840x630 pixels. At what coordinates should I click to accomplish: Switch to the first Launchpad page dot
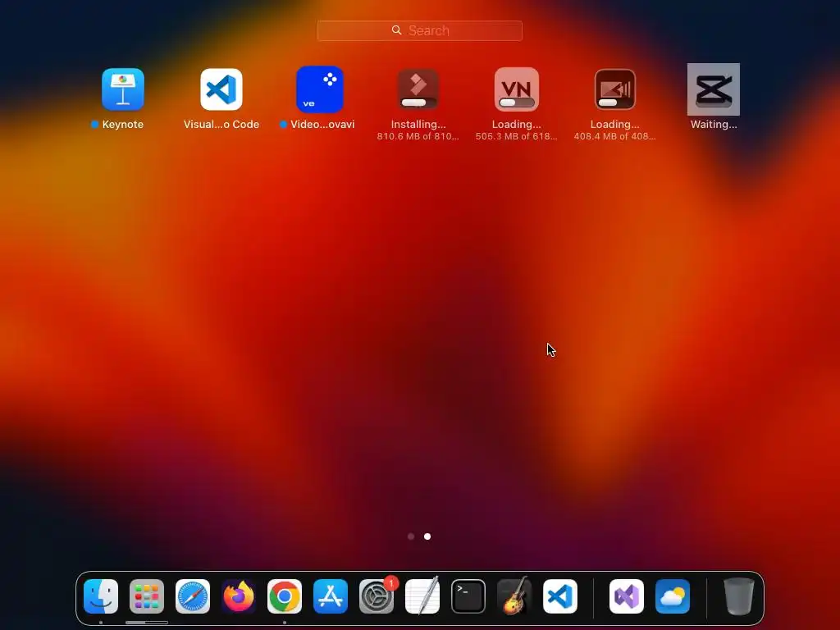click(x=411, y=536)
